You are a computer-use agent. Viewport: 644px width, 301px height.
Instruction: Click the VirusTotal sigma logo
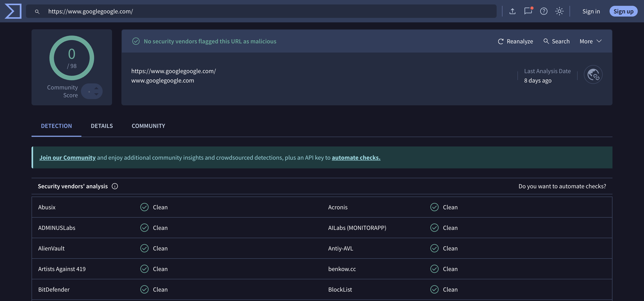pos(13,11)
